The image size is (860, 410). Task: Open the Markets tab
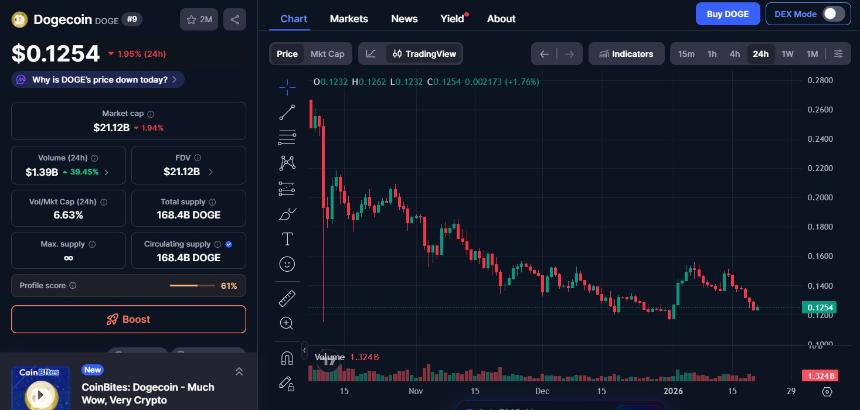tap(348, 19)
